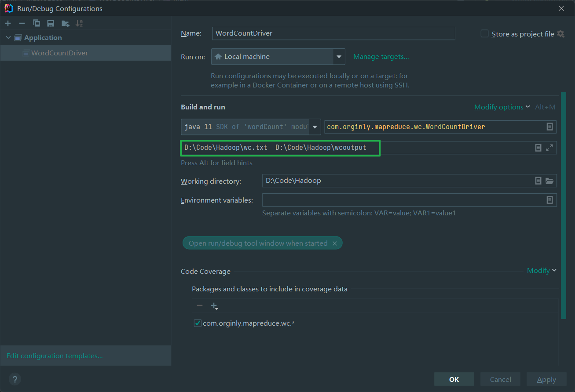The image size is (575, 392).
Task: Click the Add New Configuration plus icon
Action: click(8, 23)
